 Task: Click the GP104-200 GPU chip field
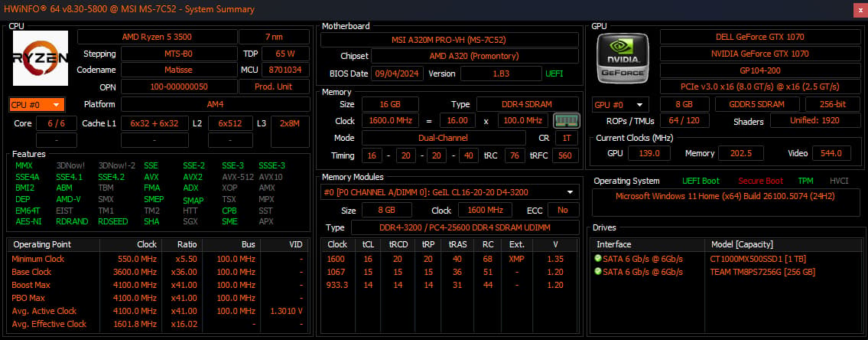tap(759, 70)
